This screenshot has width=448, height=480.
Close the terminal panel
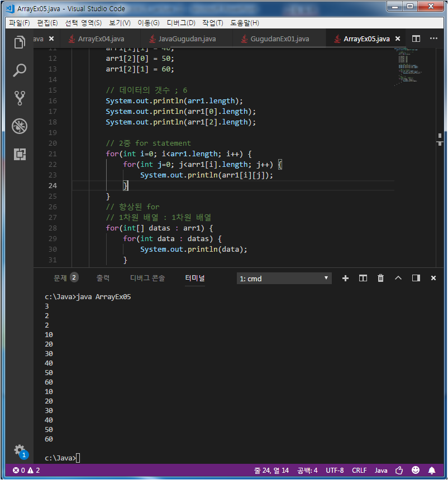click(433, 278)
